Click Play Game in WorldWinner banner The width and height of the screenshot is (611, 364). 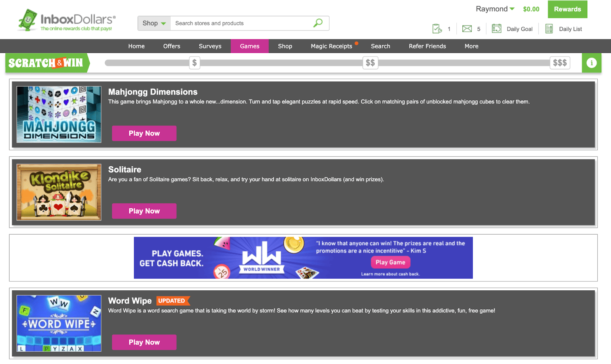click(390, 262)
